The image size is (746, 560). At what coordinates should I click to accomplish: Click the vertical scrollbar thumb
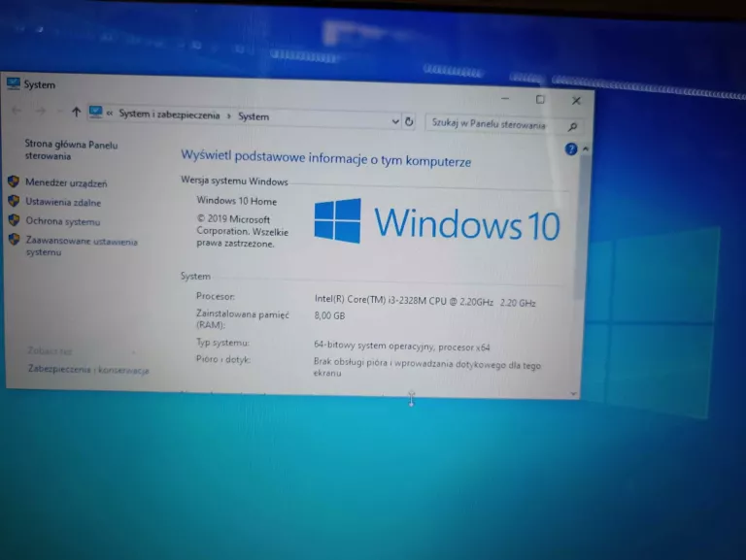583,228
